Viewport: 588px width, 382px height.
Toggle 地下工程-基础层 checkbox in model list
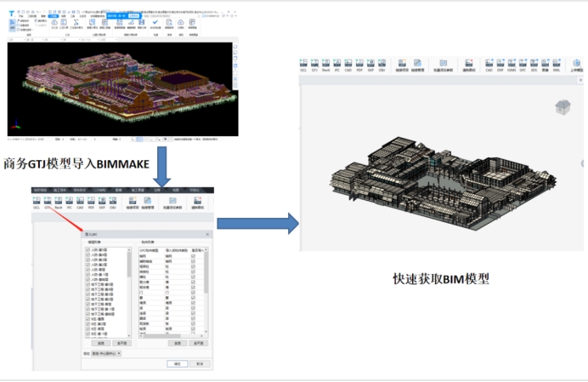click(88, 314)
